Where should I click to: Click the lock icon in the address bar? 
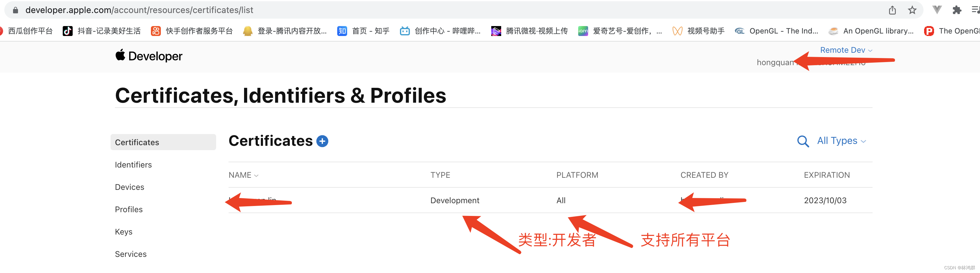coord(15,10)
